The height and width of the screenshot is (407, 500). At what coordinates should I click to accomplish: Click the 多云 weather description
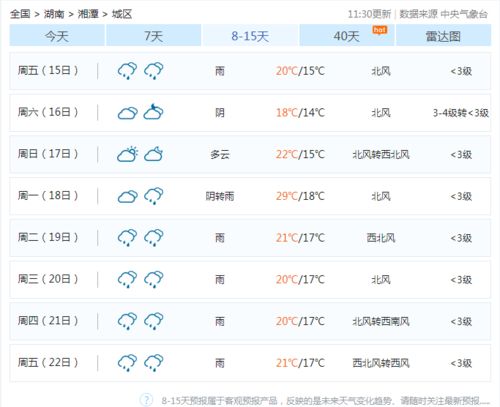(x=220, y=154)
